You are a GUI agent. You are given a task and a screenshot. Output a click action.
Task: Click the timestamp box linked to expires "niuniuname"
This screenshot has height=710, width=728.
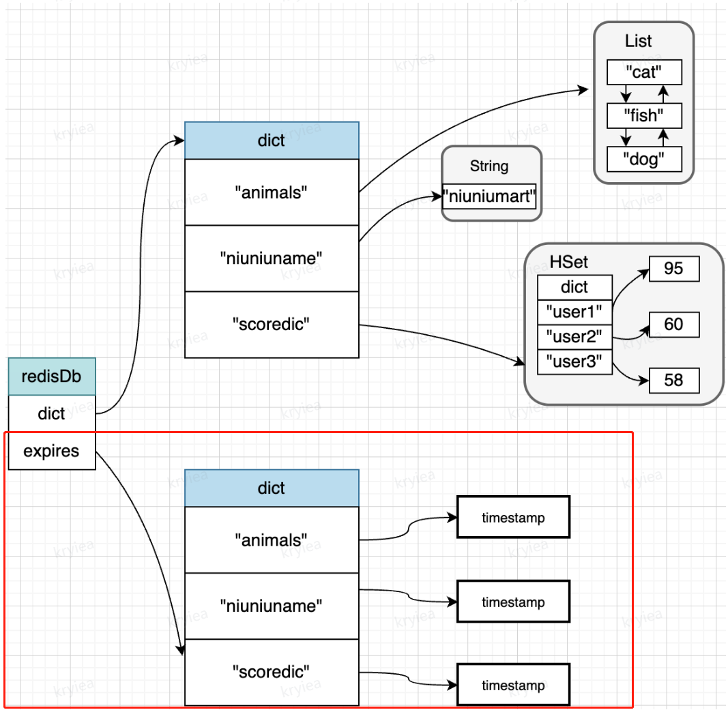coord(513,602)
